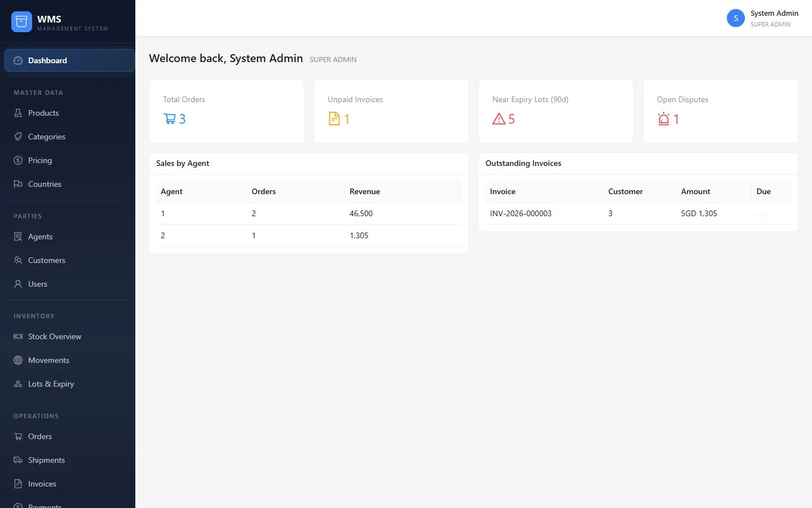Viewport: 812px width, 508px height.
Task: Click the Customers people icon
Action: tap(18, 260)
